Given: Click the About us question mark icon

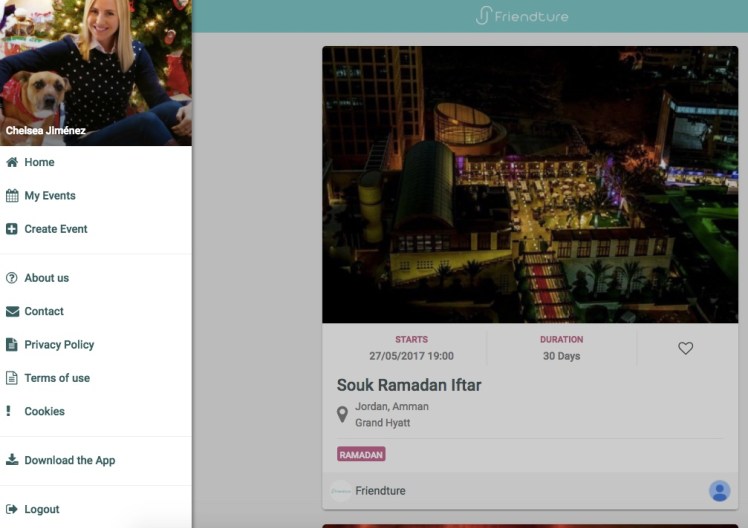Looking at the screenshot, I should [x=12, y=278].
